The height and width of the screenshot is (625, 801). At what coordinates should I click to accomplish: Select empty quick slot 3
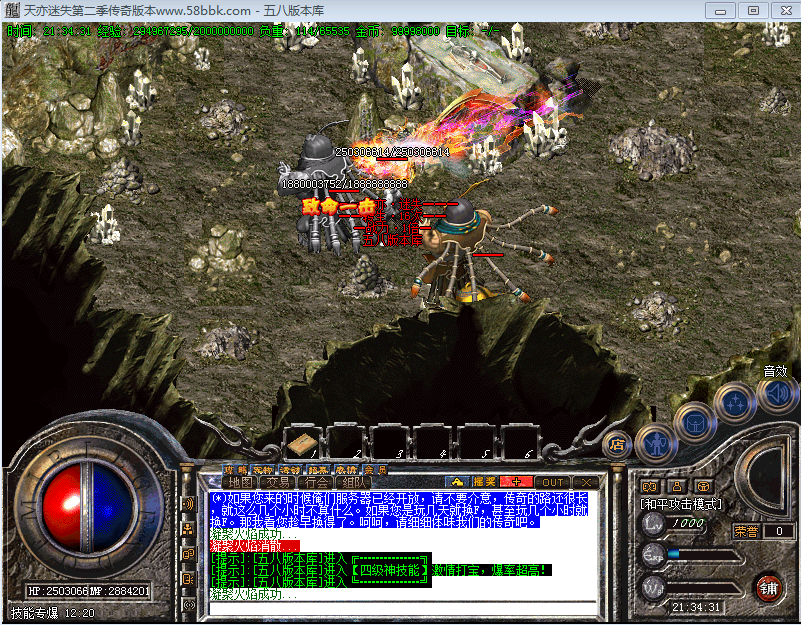[388, 443]
